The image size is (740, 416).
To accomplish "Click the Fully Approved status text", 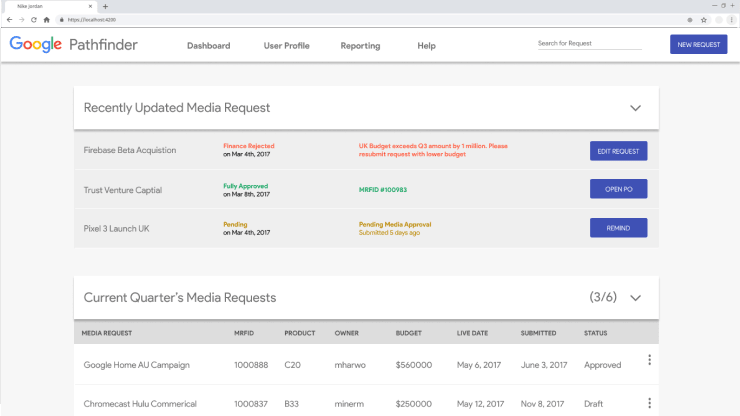I will point(245,186).
